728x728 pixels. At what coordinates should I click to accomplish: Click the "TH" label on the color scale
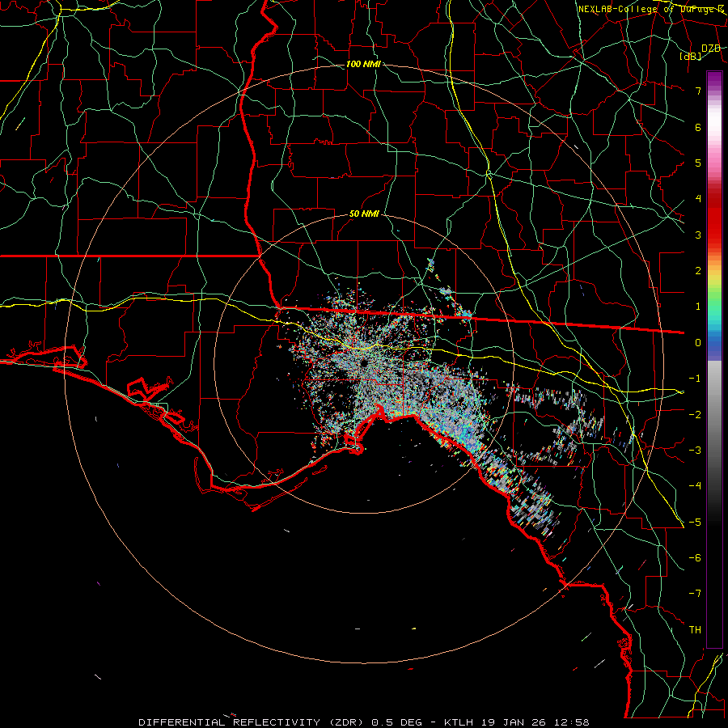coord(695,630)
